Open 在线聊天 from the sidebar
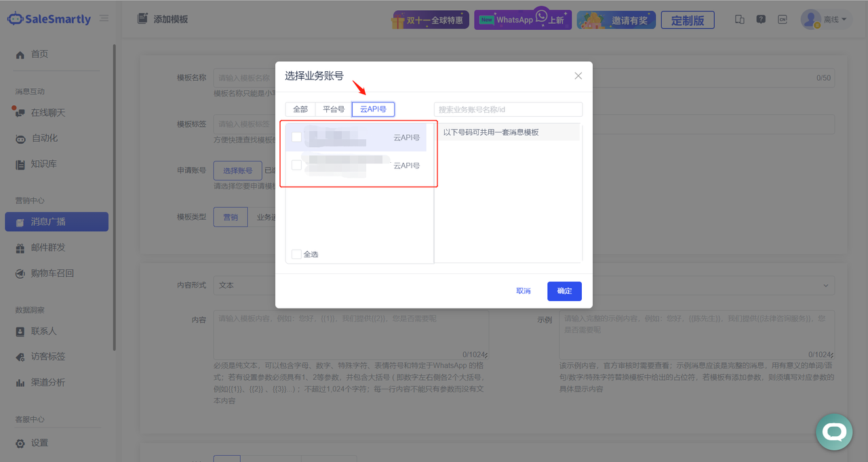 click(x=47, y=113)
